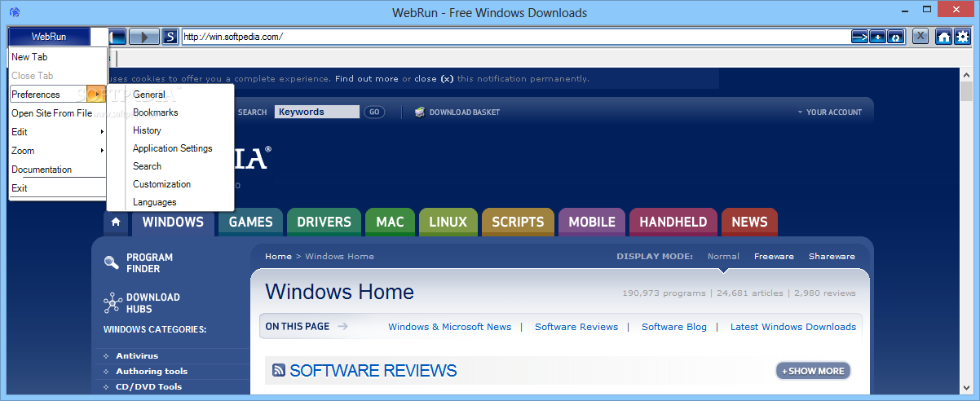Click the X stop loading button

[920, 36]
